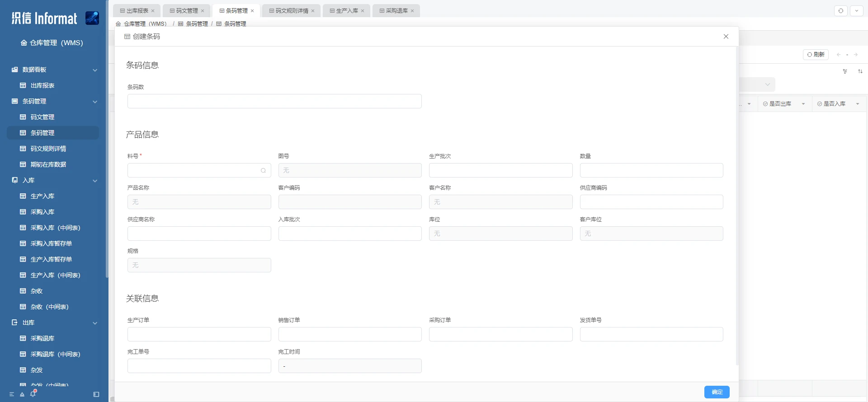The image size is (868, 402).
Task: Click the sort arrows icon above table
Action: 860,71
